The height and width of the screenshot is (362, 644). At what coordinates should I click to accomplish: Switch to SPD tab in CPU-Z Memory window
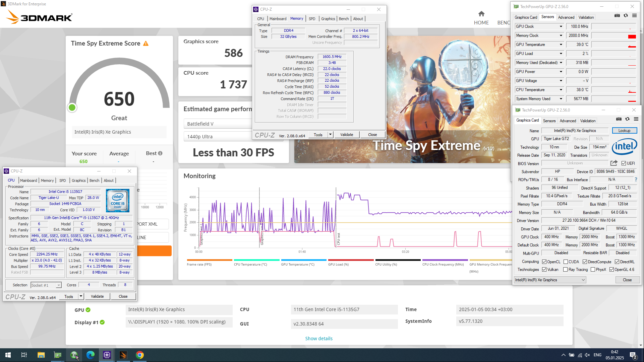312,19
